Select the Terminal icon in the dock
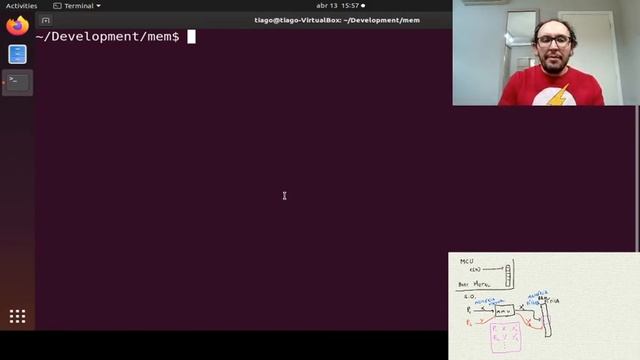 point(18,82)
